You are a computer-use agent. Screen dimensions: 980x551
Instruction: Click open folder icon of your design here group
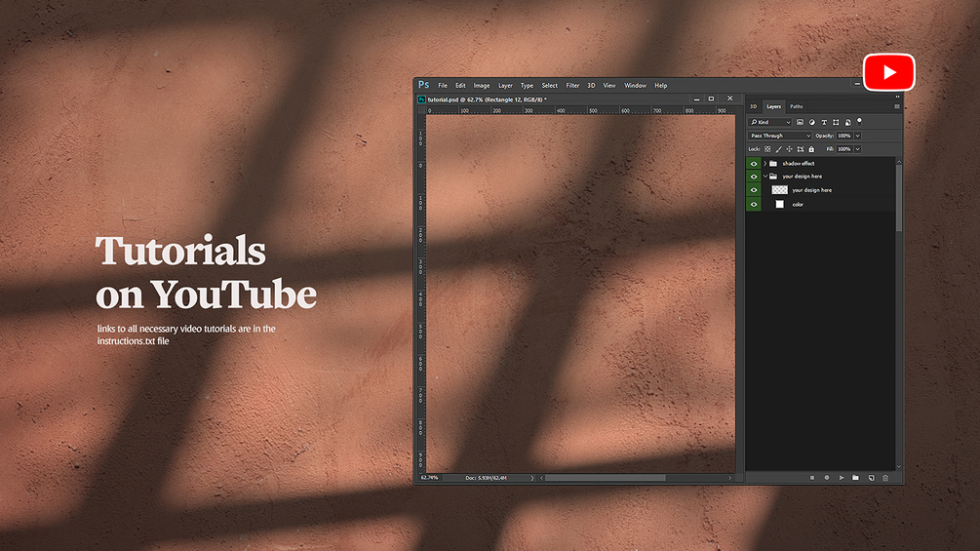(x=773, y=177)
